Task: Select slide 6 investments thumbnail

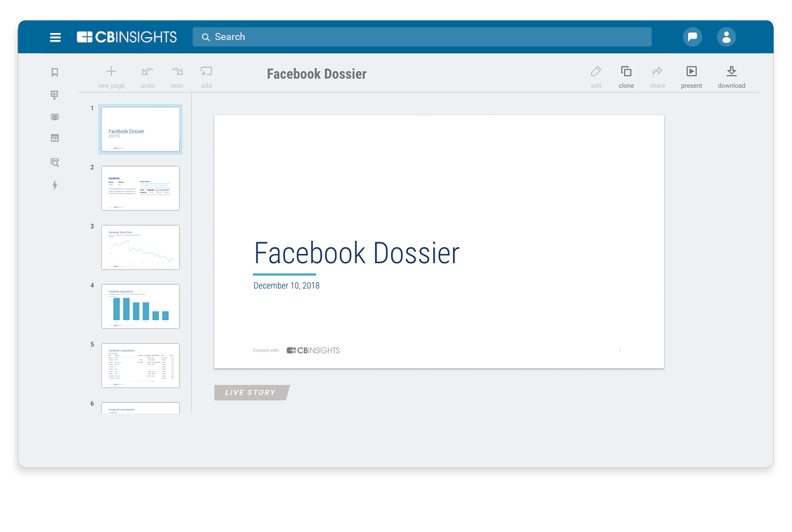Action: point(140,408)
